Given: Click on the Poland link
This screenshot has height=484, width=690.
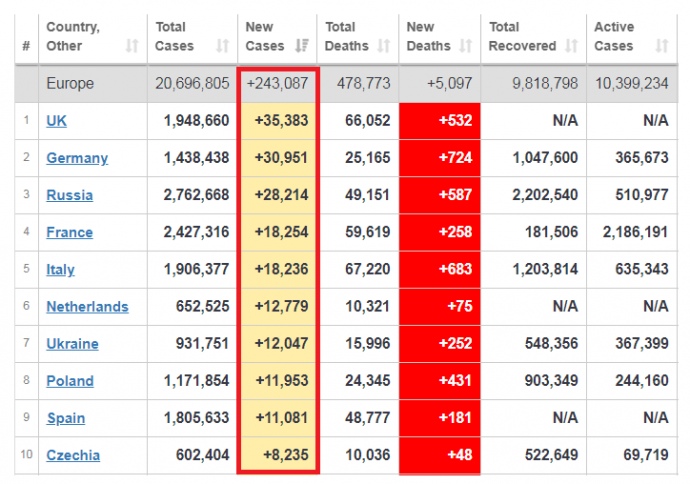Looking at the screenshot, I should 70,381.
